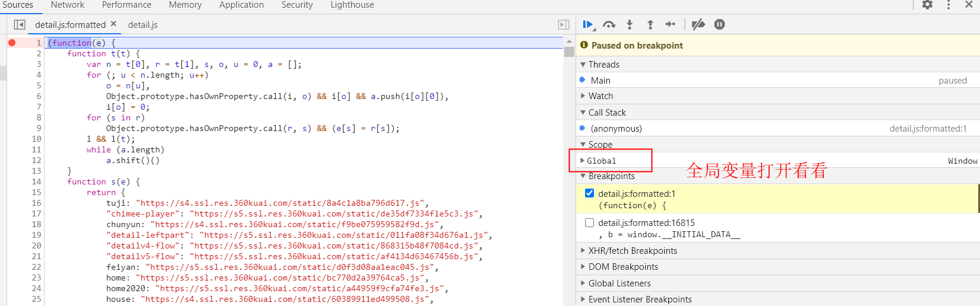Click the Window value of Global scope
The height and width of the screenshot is (306, 980).
(x=962, y=161)
